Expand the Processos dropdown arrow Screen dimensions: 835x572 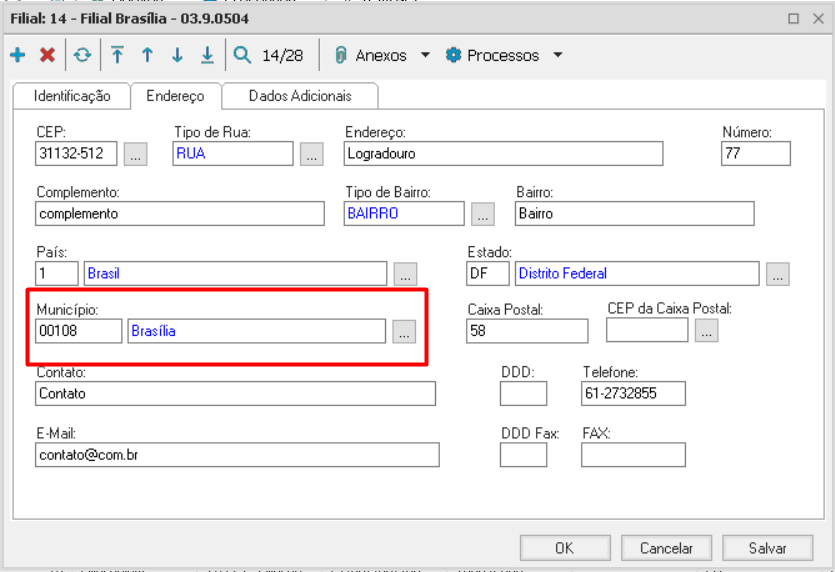tap(558, 55)
